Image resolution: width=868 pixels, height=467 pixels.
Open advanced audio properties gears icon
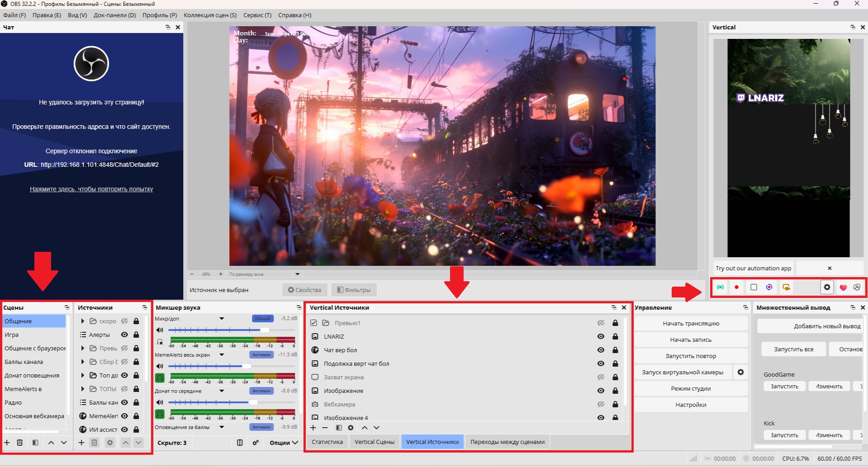coord(256,443)
